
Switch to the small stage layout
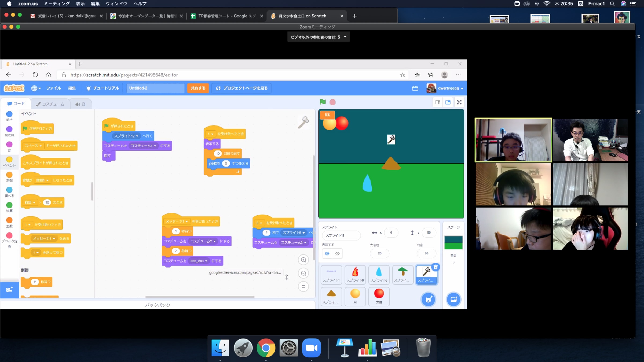(x=438, y=102)
